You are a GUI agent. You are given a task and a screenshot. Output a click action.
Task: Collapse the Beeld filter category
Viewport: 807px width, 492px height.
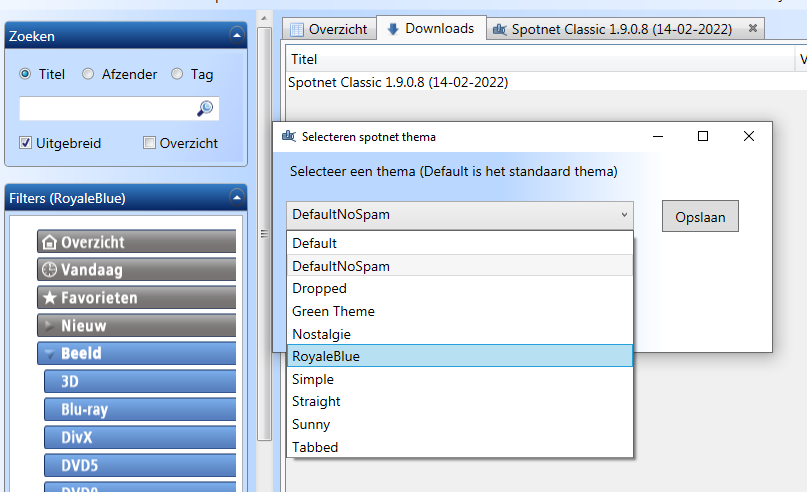tap(49, 354)
